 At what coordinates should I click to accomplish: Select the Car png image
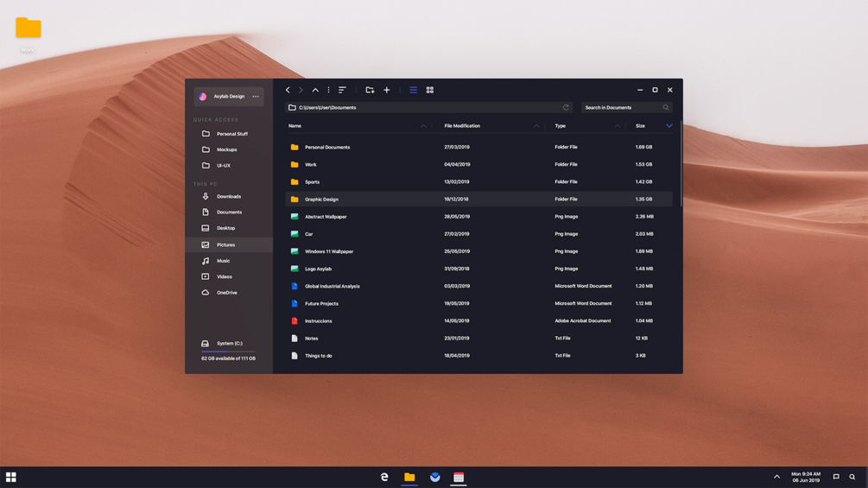tap(478, 234)
